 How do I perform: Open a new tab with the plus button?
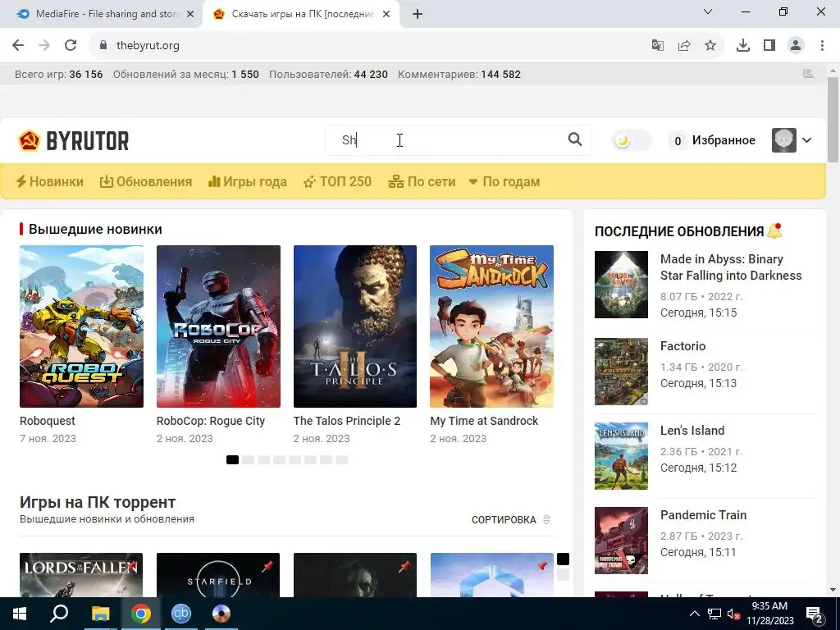point(418,15)
